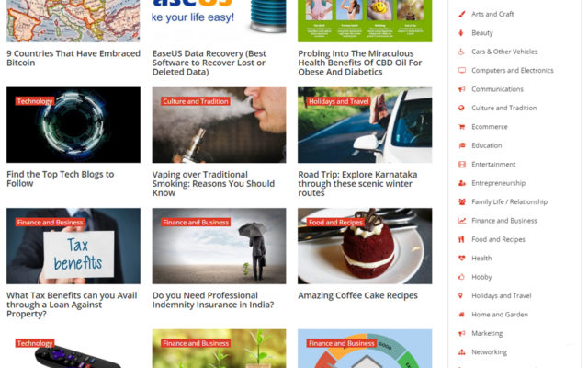Click the group icon beside Family Life / Relationship

(x=462, y=202)
